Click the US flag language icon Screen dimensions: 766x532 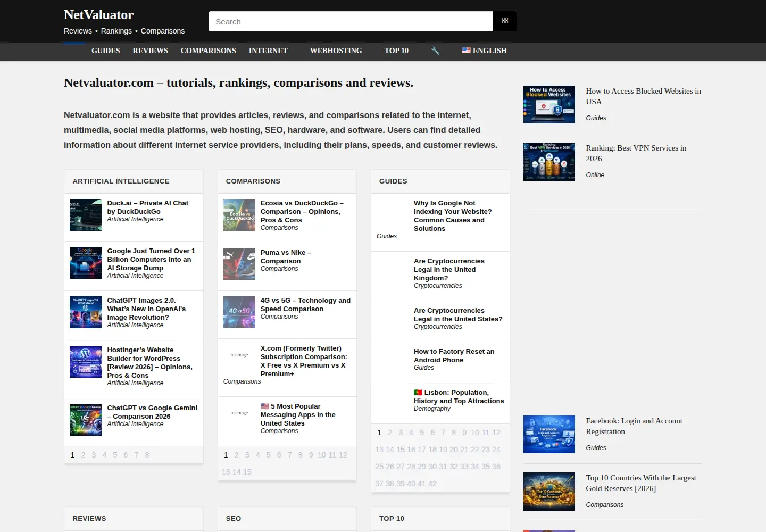point(467,51)
